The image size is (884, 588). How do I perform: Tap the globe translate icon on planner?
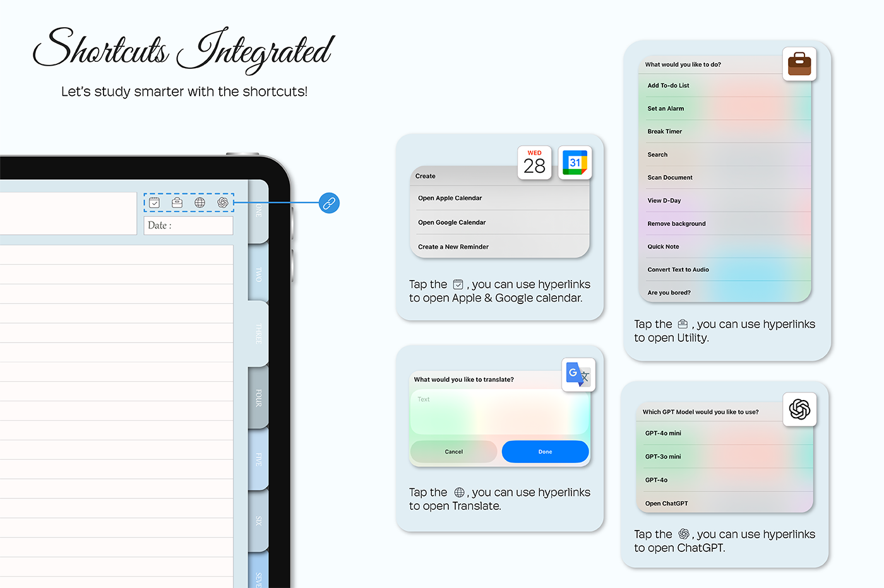coord(200,203)
